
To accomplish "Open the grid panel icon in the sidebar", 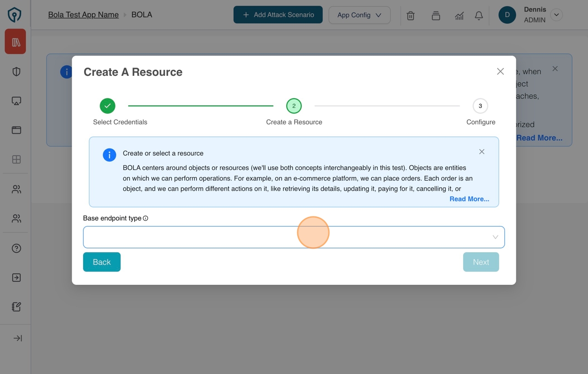I will [16, 159].
